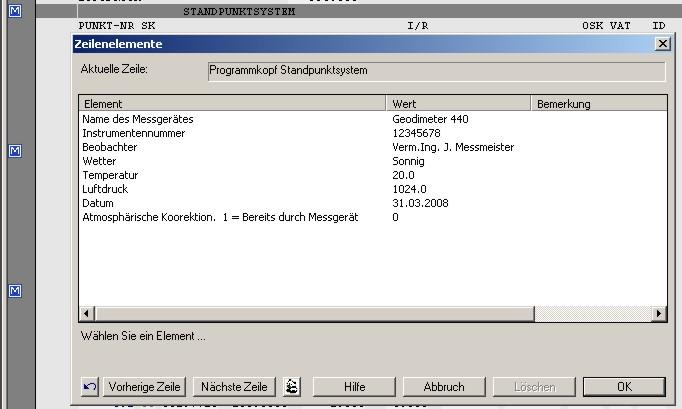Screen dimensions: 682x409
Task: Close the Zeilenelemente dialog with X
Action: [662, 45]
